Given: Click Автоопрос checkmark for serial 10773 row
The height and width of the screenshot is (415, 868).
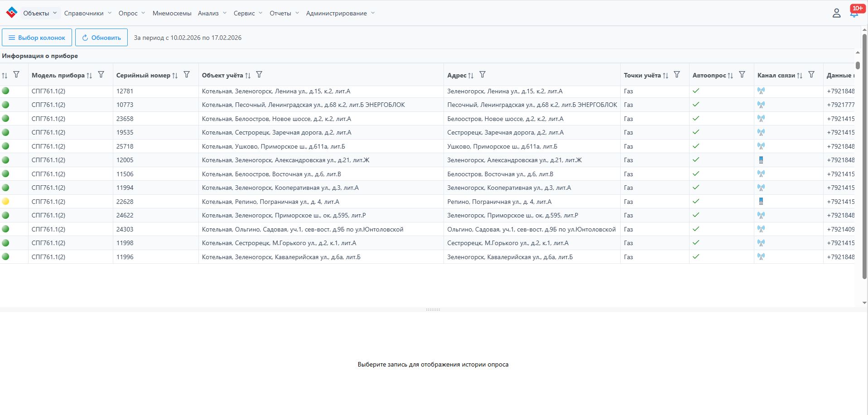Looking at the screenshot, I should coord(696,105).
